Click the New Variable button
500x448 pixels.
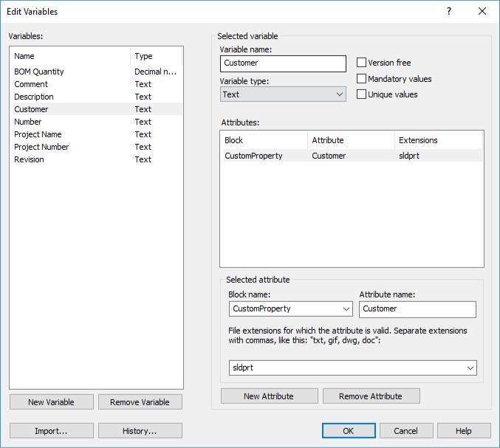[x=52, y=402]
